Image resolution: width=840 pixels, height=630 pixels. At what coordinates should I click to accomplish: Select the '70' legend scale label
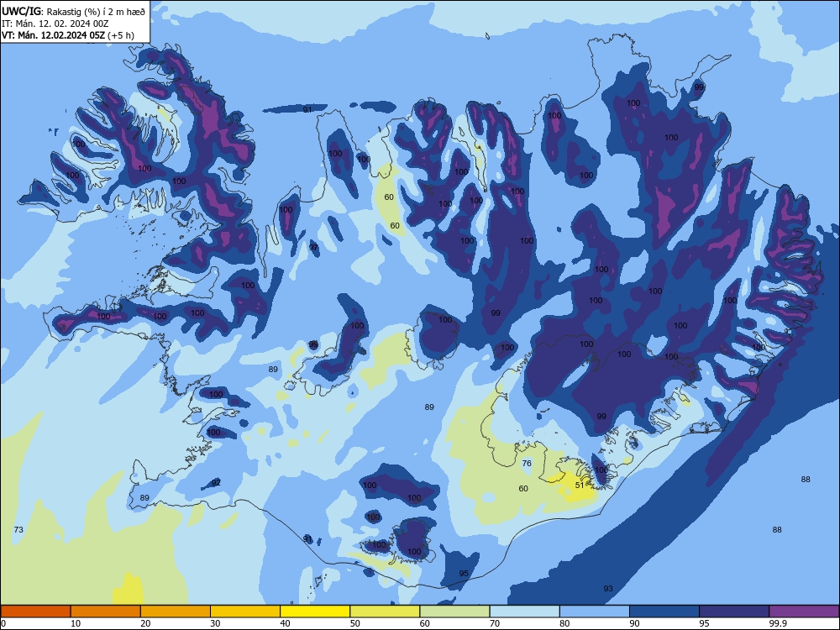(495, 623)
